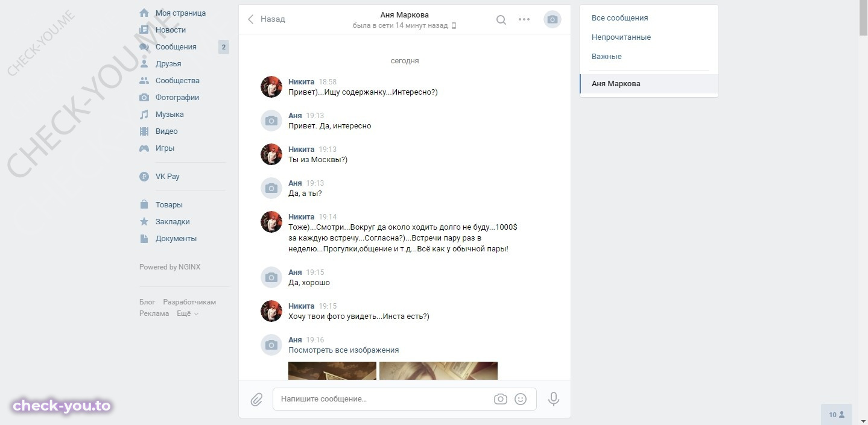This screenshot has width=868, height=425.
Task: Open the Документы menu item
Action: (176, 238)
